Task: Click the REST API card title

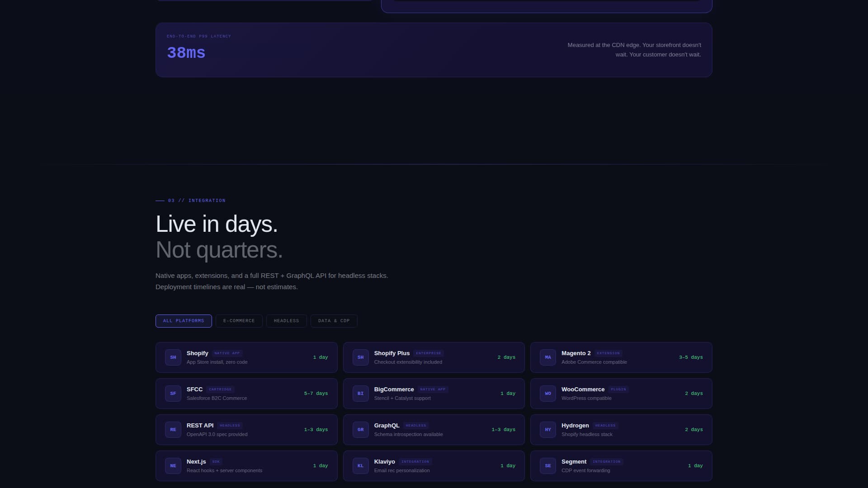Action: pos(200,426)
